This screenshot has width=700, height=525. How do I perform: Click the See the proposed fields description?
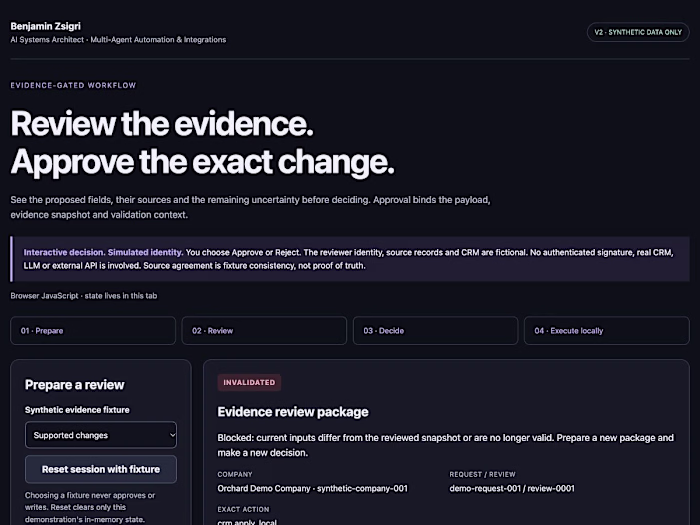coord(250,207)
